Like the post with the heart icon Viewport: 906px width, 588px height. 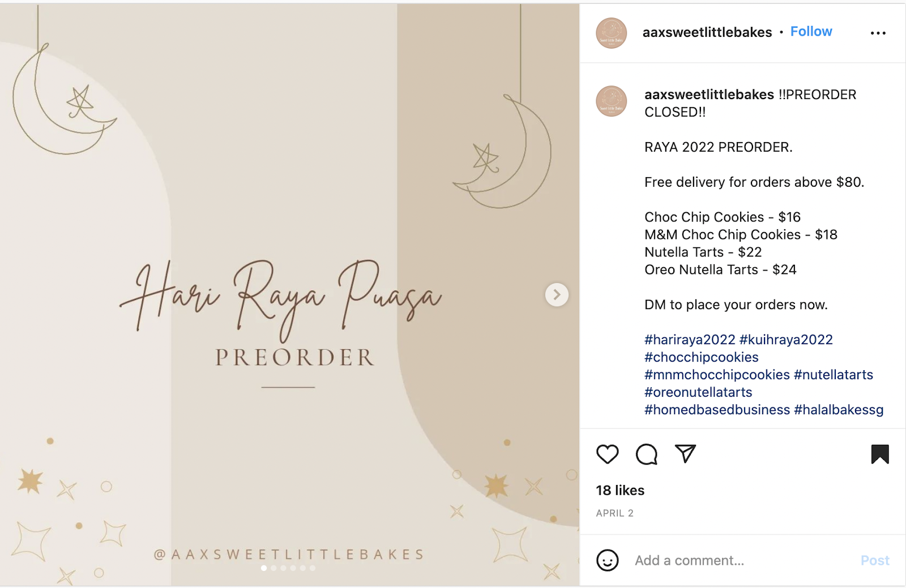(x=608, y=454)
